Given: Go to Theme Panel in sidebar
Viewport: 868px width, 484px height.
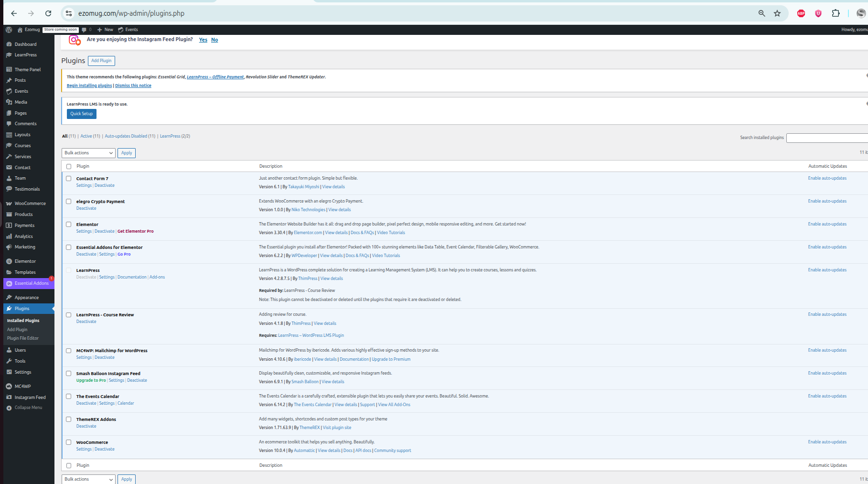Looking at the screenshot, I should (28, 70).
